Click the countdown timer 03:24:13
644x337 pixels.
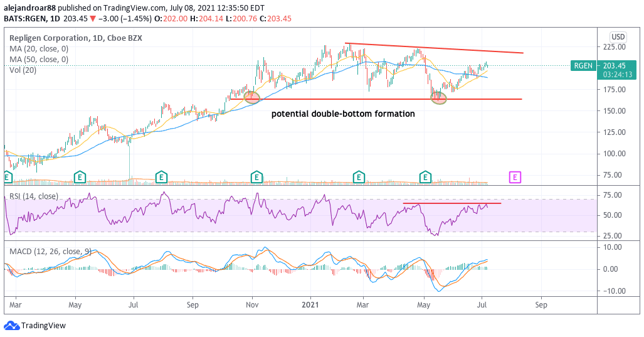[617, 75]
